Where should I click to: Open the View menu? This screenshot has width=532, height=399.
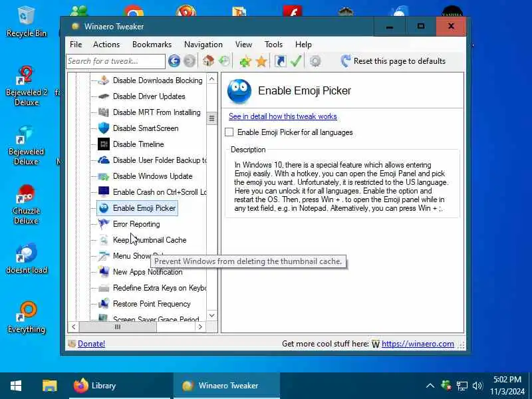tap(243, 45)
